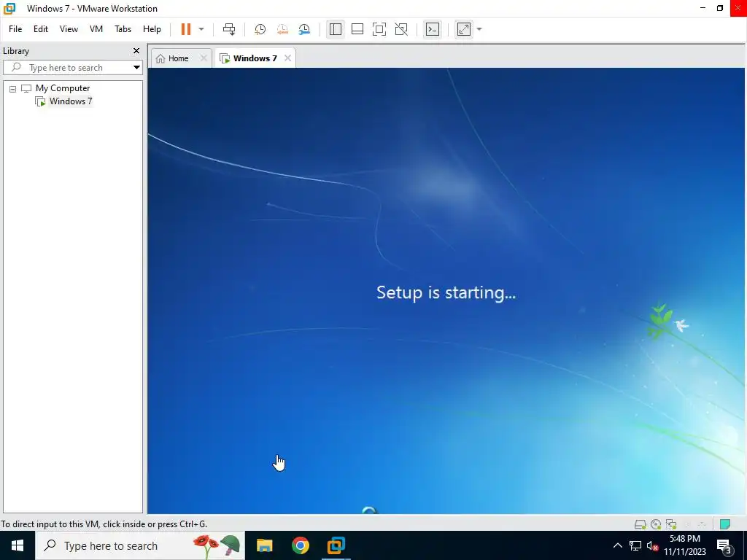Open the clock showing 5:48 PM
Image resolution: width=747 pixels, height=560 pixels.
[685, 545]
